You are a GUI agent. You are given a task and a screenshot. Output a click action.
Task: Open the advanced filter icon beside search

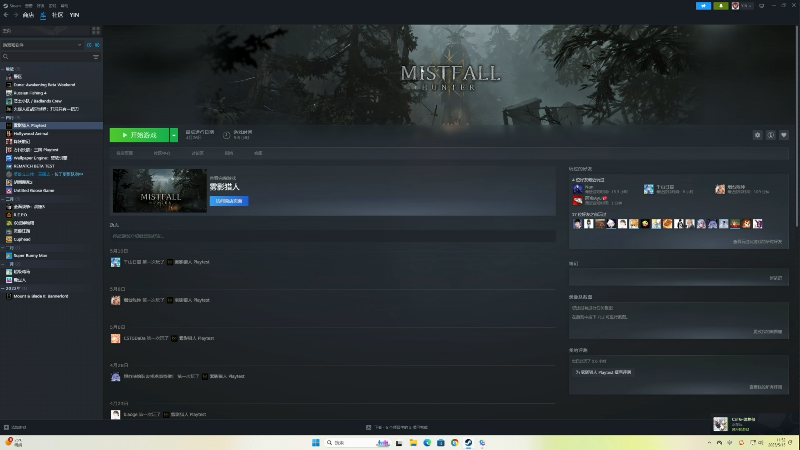(x=96, y=57)
